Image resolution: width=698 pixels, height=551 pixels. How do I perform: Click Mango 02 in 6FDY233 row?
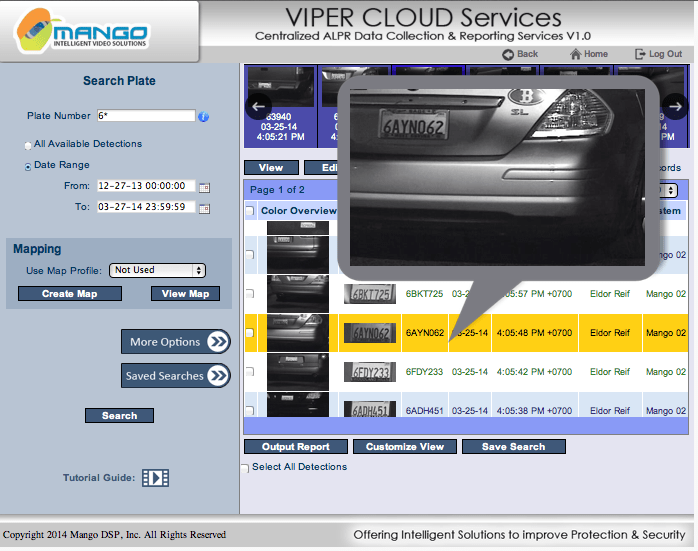point(666,372)
